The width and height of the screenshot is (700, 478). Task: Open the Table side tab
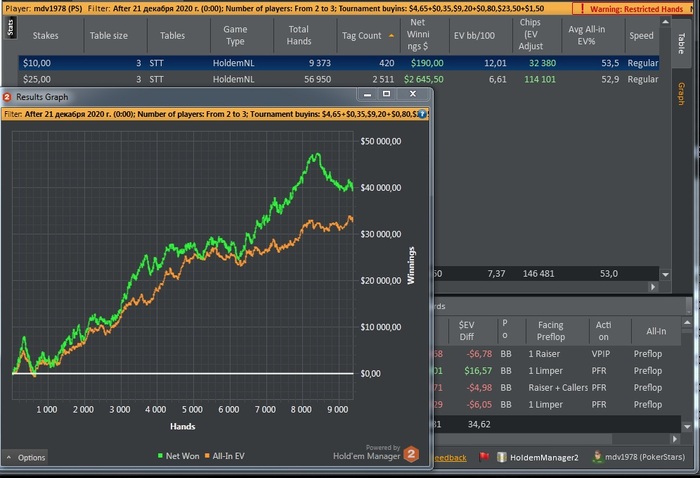coord(681,43)
